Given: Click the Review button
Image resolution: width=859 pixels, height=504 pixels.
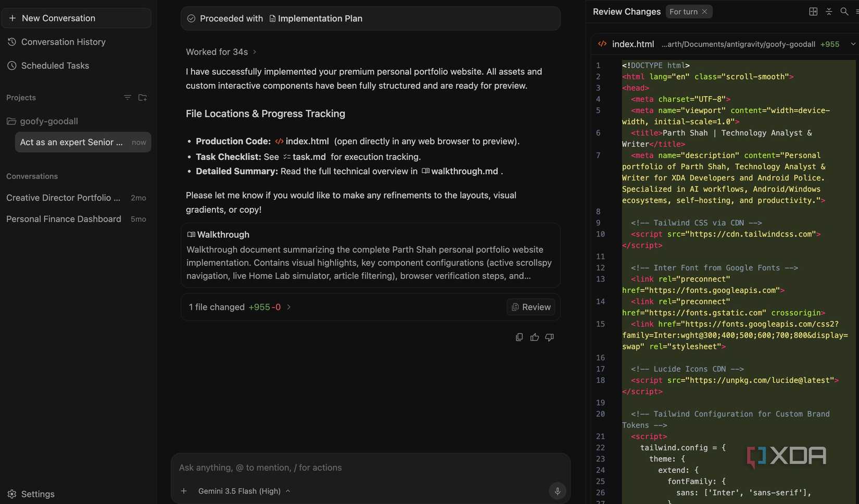Looking at the screenshot, I should 531,307.
